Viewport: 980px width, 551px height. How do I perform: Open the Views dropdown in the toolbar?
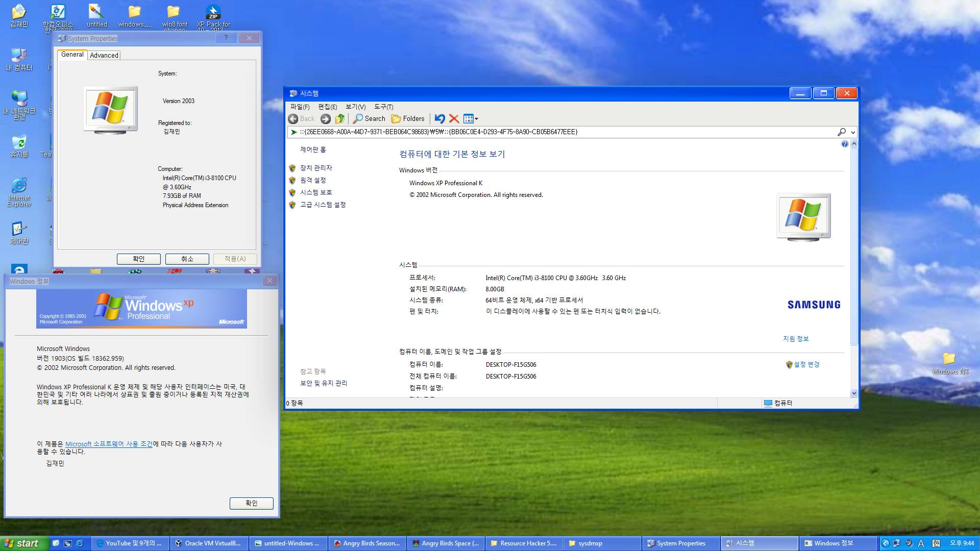pyautogui.click(x=471, y=119)
